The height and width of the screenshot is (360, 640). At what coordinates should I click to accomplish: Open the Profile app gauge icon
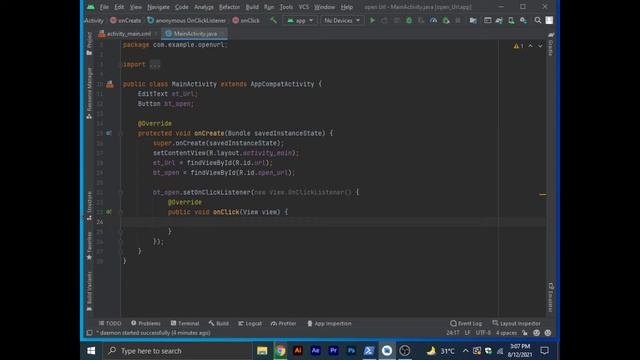pyautogui.click(x=433, y=20)
